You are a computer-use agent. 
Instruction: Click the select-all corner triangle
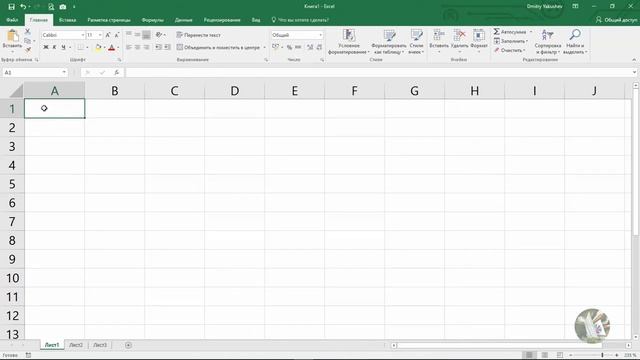click(x=16, y=91)
